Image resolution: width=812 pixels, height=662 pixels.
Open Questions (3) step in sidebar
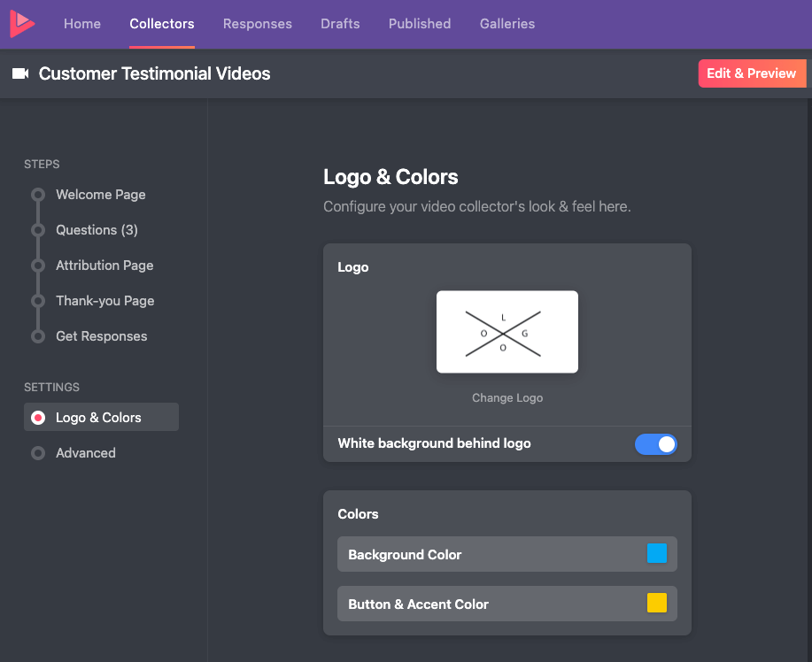coord(97,230)
